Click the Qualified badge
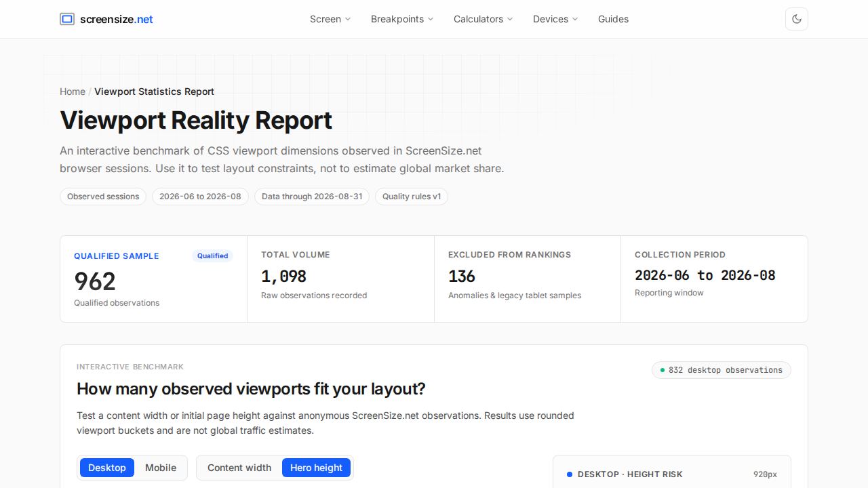 [x=212, y=256]
